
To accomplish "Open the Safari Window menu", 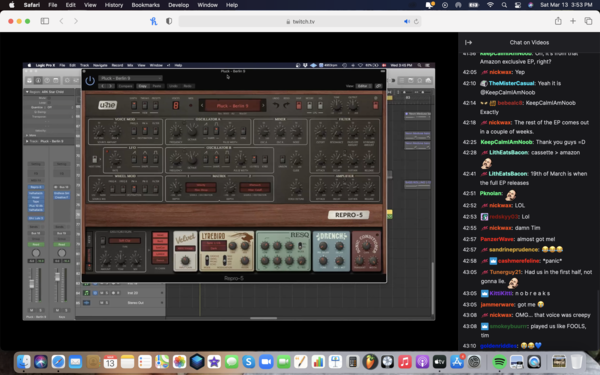I will click(207, 5).
